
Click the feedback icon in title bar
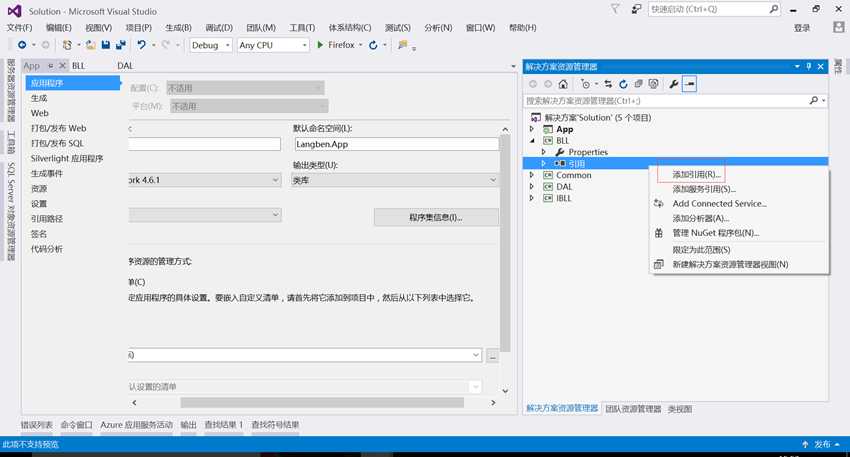pos(636,9)
